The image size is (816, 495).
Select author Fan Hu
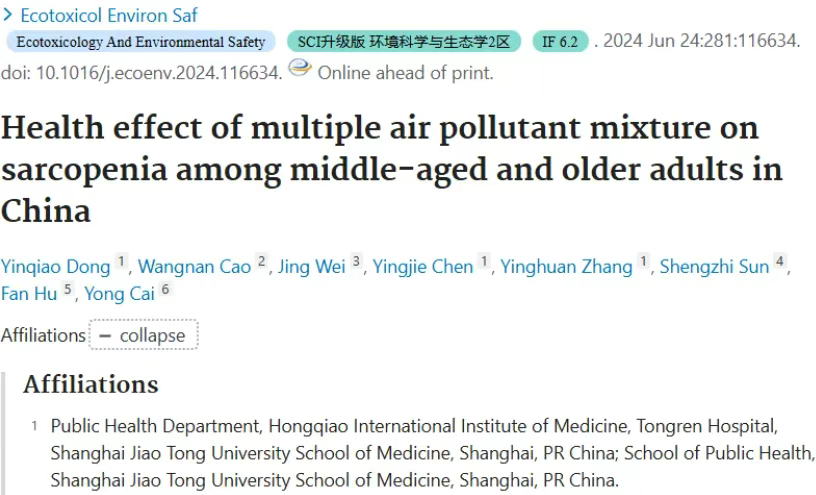29,294
